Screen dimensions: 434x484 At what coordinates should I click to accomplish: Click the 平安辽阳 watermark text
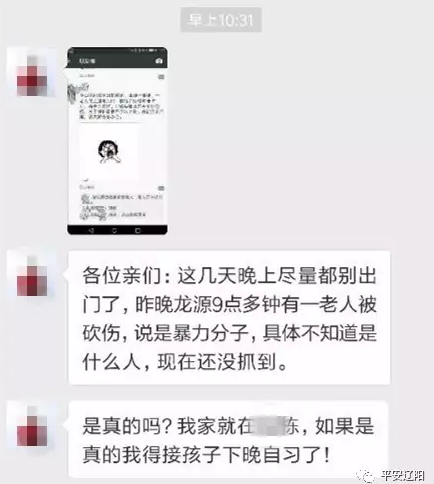[x=403, y=475]
